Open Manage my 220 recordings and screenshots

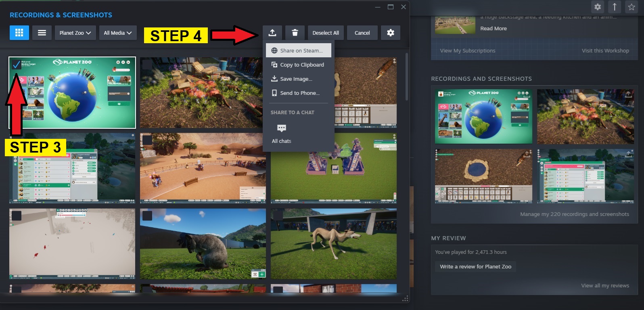click(575, 214)
